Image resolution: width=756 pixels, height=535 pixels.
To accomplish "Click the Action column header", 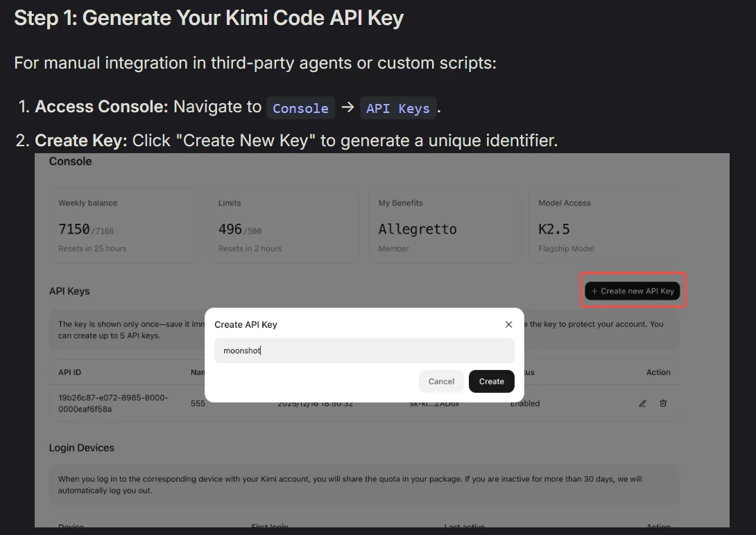I will pos(658,372).
